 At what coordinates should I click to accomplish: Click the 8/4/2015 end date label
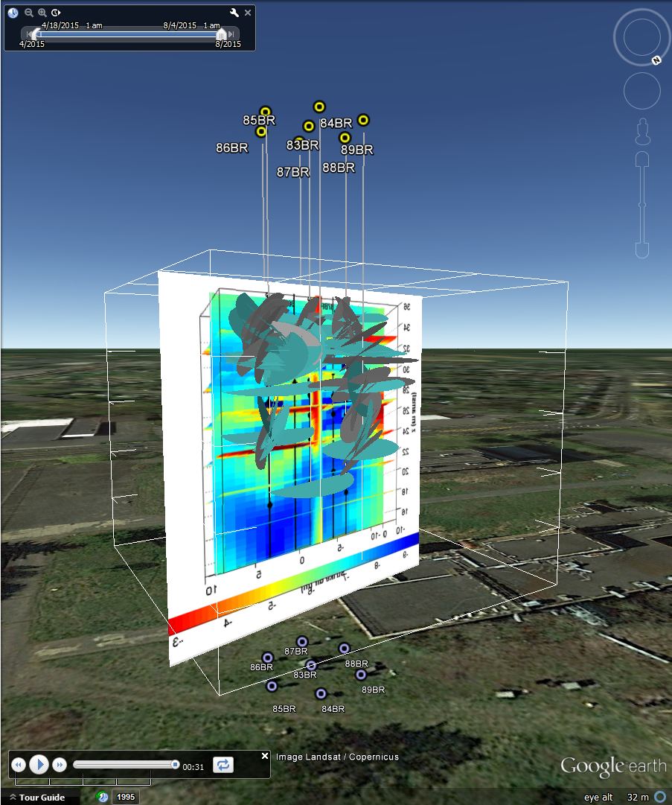191,25
